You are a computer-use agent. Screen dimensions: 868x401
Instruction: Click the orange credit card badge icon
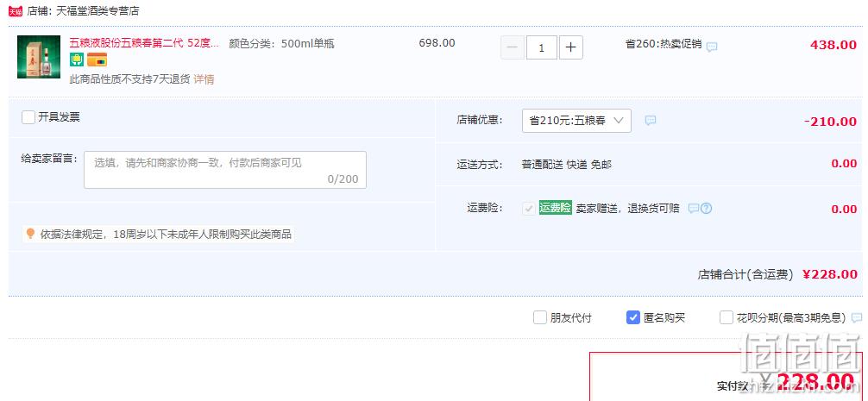[97, 60]
